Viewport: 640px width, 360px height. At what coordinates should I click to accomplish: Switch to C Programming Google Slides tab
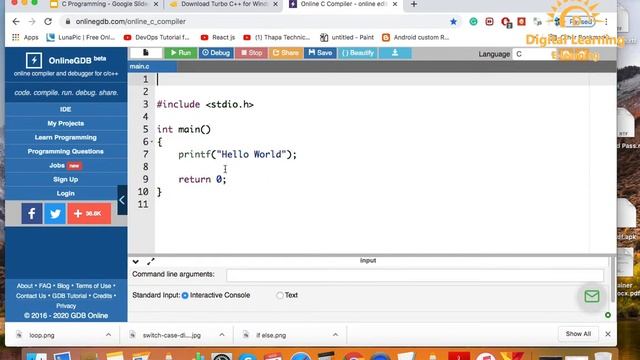pos(104,4)
